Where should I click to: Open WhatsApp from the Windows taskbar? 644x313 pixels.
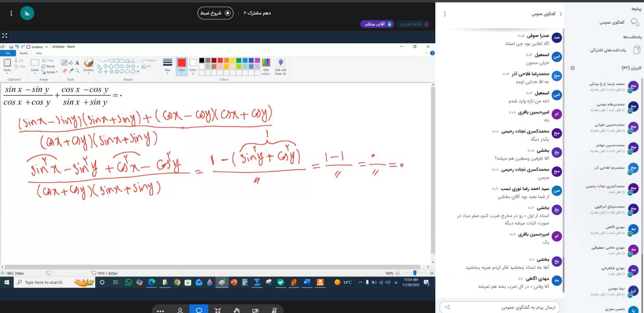click(x=128, y=282)
